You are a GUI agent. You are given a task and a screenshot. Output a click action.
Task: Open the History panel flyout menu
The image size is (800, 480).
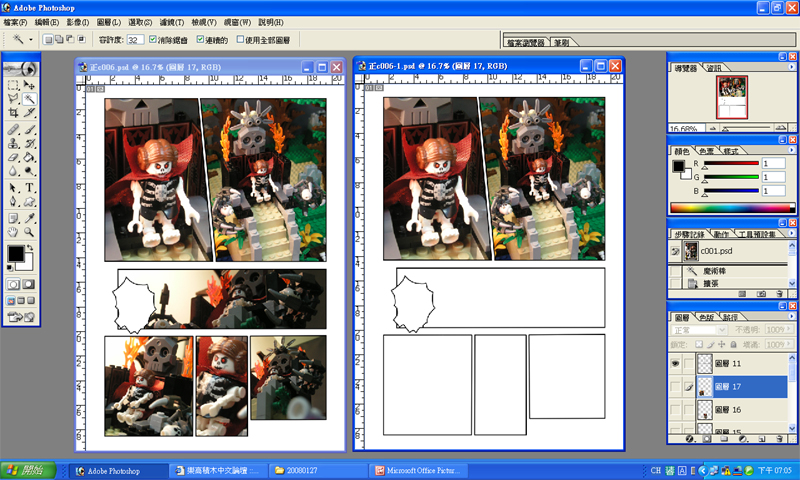pos(791,233)
